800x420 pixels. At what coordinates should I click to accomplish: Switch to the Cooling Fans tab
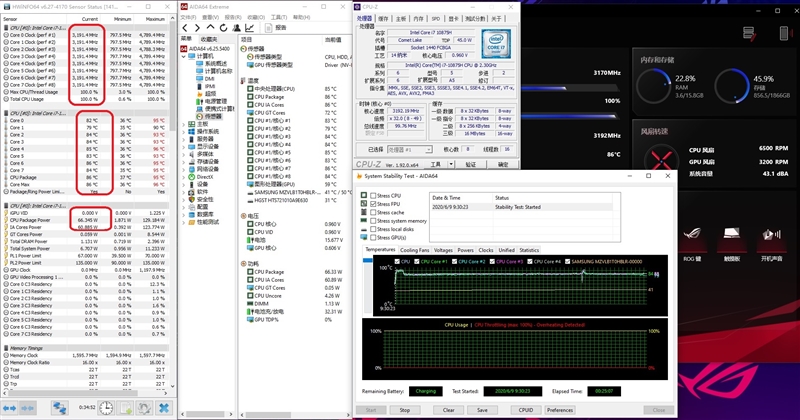(x=415, y=250)
